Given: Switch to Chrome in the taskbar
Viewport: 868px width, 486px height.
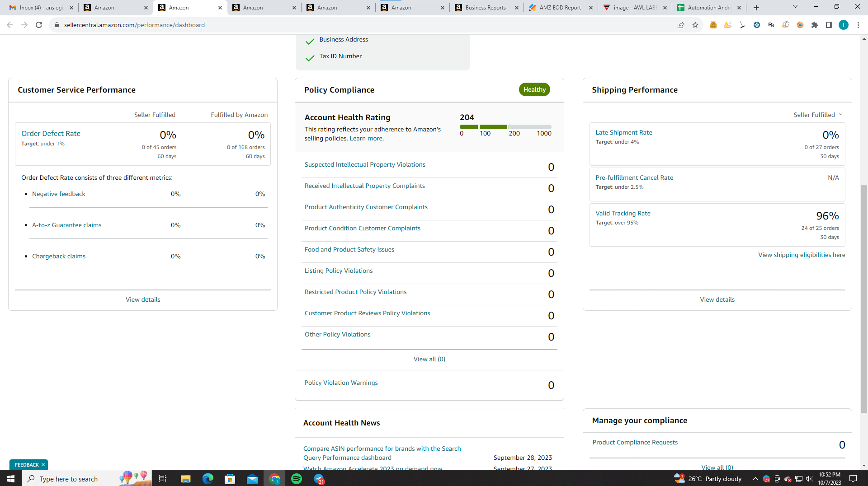Looking at the screenshot, I should (274, 478).
